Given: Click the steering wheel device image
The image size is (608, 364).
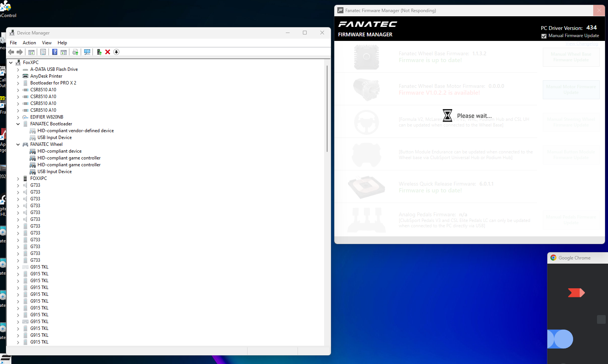Looking at the screenshot, I should 366,122.
